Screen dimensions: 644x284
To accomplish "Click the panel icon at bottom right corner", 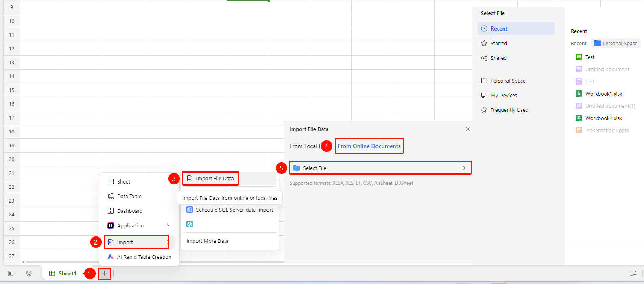I will click(x=633, y=273).
